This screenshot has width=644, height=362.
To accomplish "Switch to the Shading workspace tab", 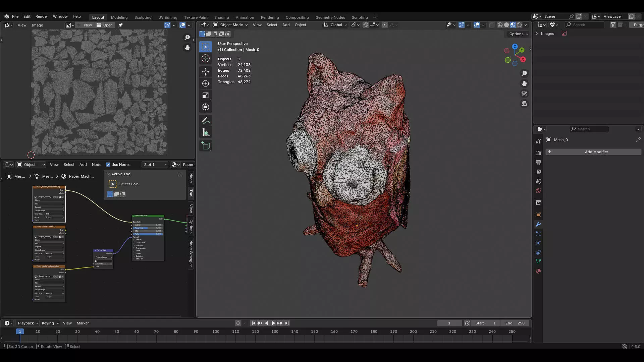I will pos(221,17).
